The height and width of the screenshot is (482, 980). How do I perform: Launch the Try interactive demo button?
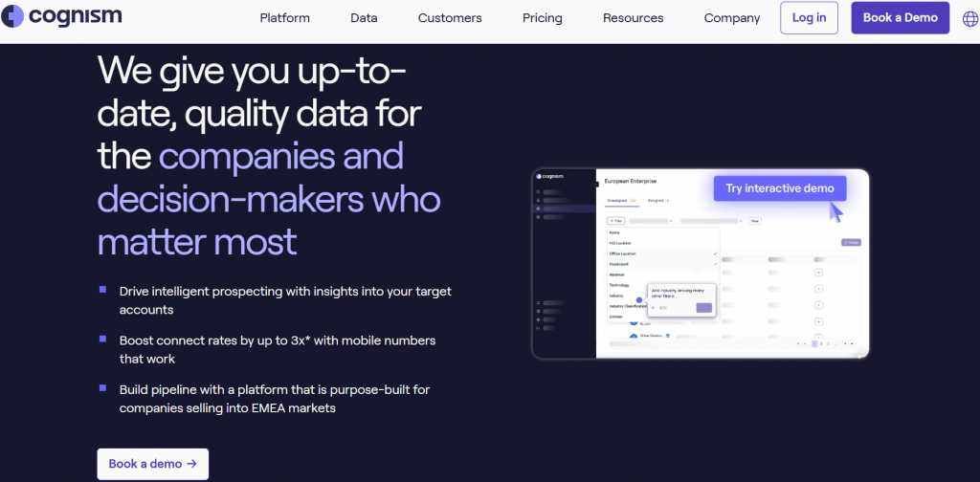tap(779, 188)
